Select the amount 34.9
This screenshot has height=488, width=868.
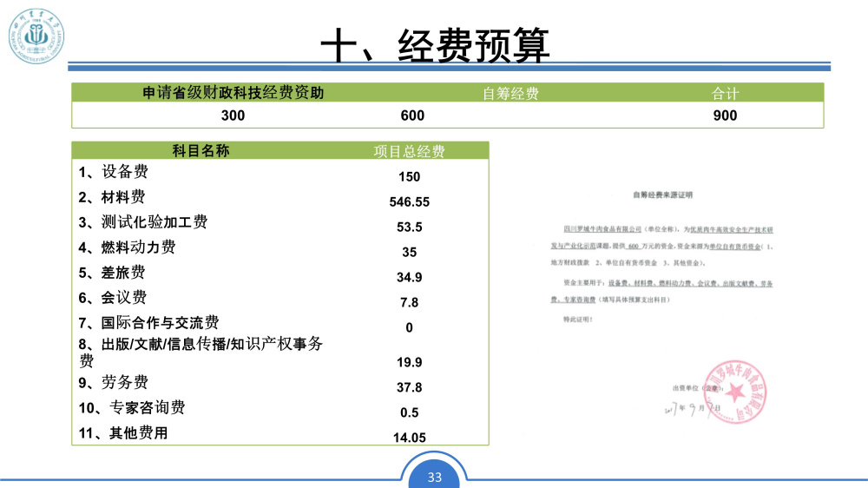[409, 277]
